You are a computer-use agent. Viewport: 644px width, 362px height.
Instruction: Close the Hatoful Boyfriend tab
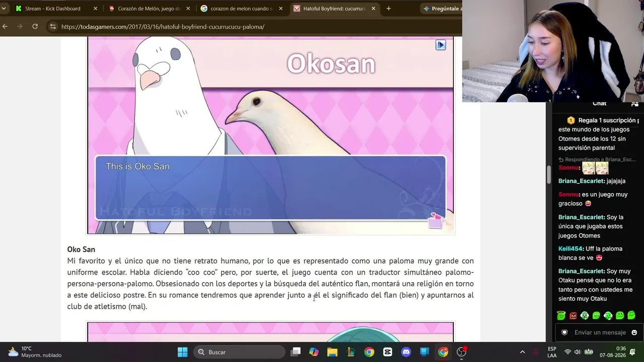373,9
